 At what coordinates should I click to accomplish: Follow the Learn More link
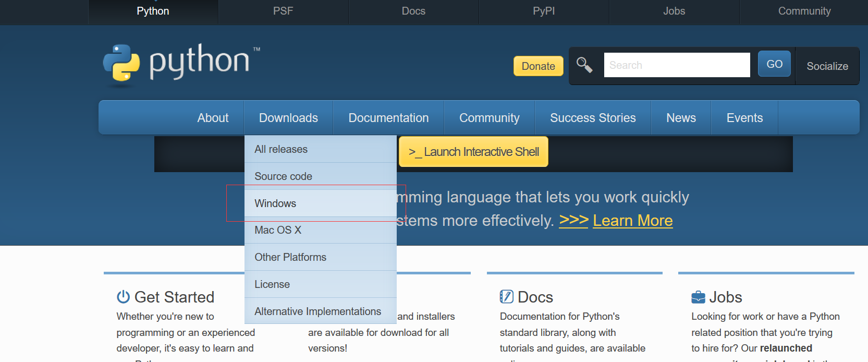coord(633,221)
